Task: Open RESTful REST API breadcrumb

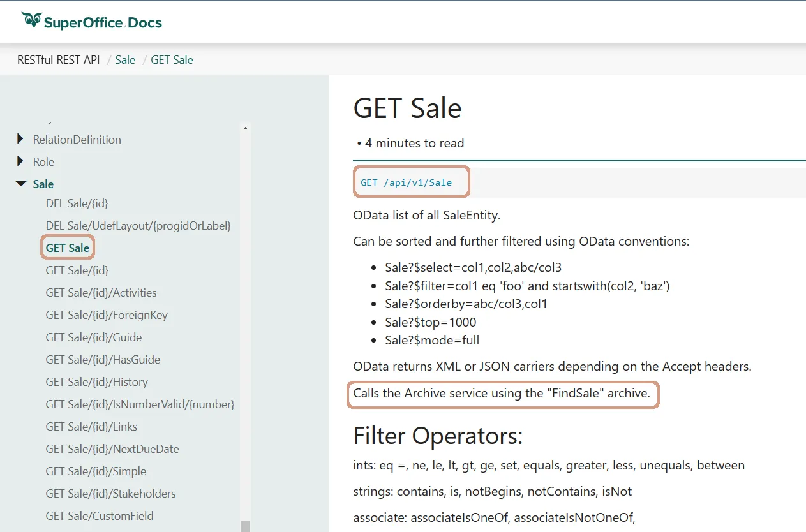Action: (59, 60)
